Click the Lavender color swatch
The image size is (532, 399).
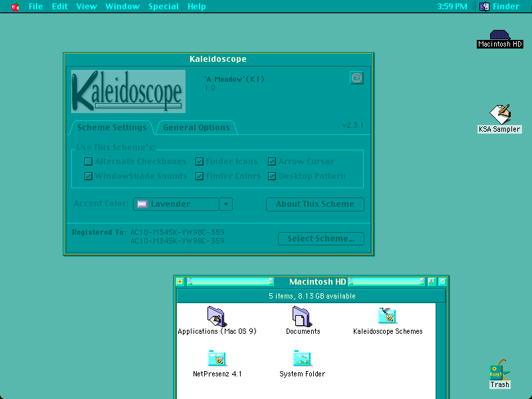coord(142,204)
